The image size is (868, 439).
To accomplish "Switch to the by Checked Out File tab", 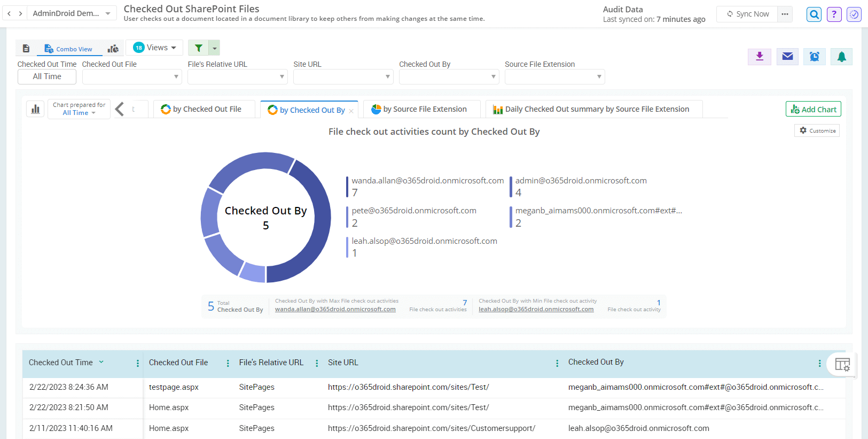I will [204, 109].
